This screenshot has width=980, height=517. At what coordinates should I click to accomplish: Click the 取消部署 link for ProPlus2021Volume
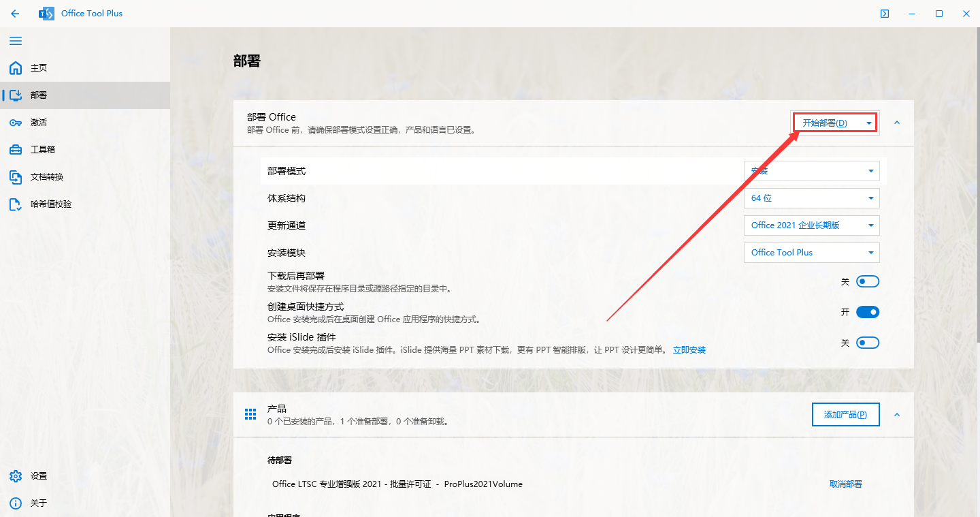point(846,484)
